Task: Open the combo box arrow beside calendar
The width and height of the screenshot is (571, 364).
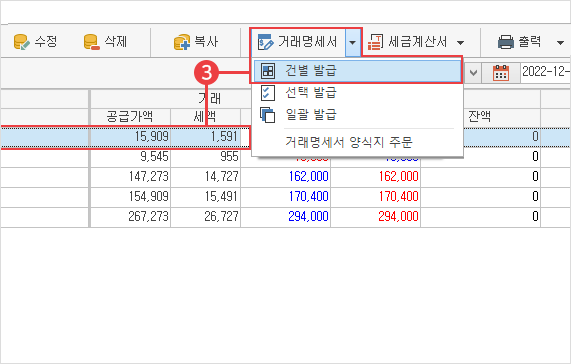Action: (x=473, y=72)
